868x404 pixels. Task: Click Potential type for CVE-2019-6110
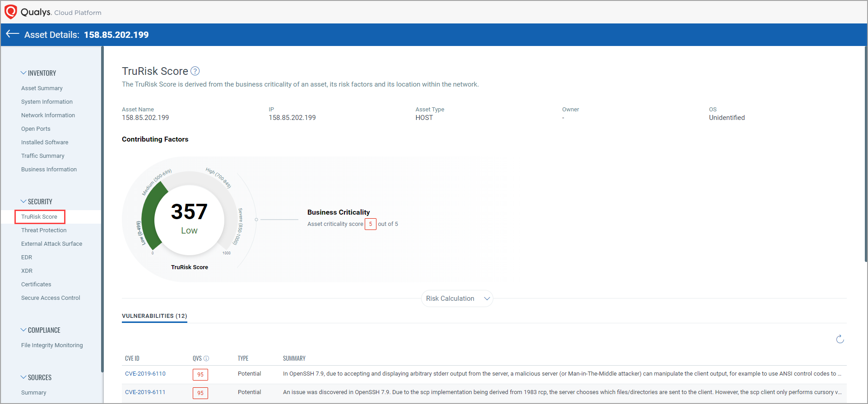250,374
